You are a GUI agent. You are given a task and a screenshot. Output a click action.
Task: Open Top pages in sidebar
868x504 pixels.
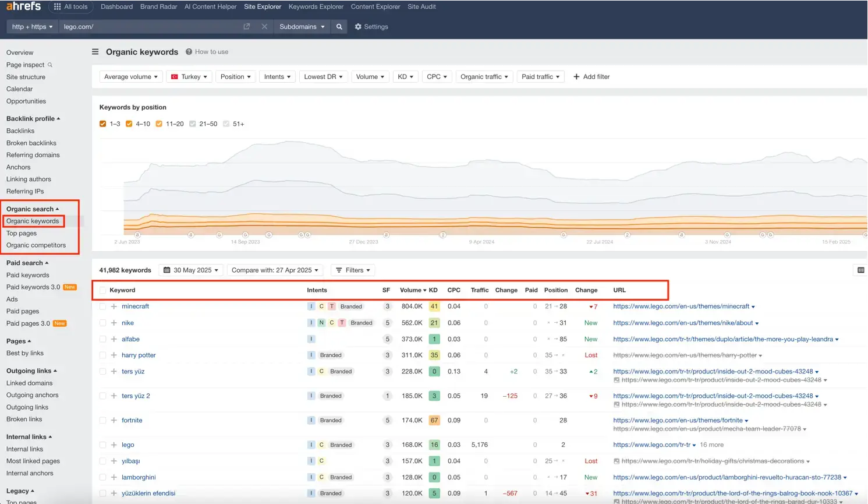[22, 233]
